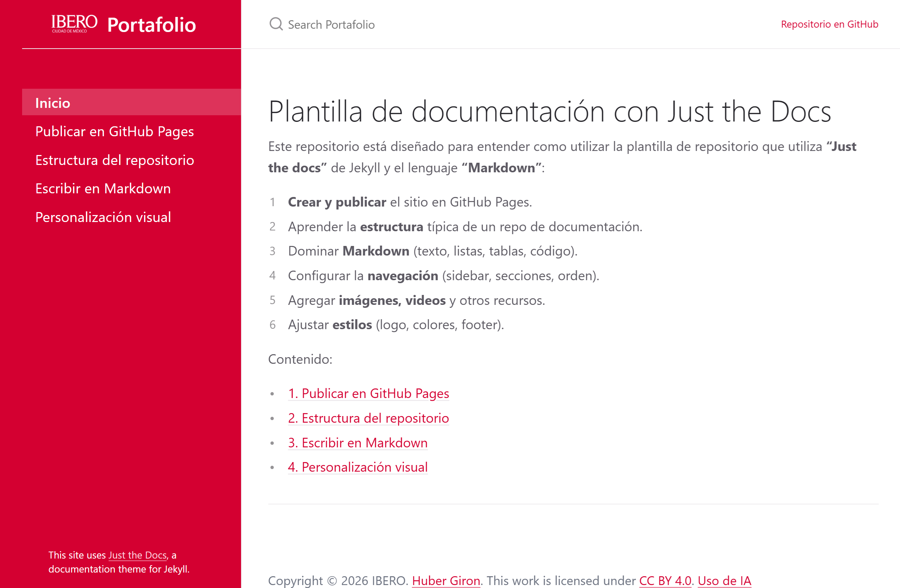Open Publicar en GitHub Pages from sidebar

pyautogui.click(x=114, y=131)
